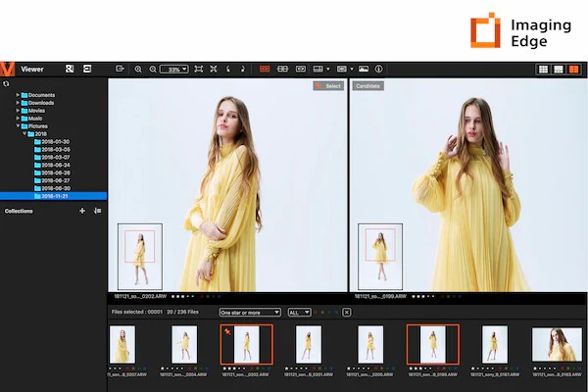Refresh the folder tree with the reload icon

pyautogui.click(x=6, y=83)
